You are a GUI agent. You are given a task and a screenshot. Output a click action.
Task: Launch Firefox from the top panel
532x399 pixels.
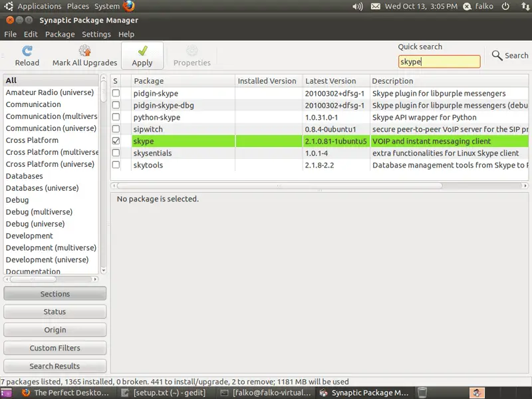(x=129, y=6)
